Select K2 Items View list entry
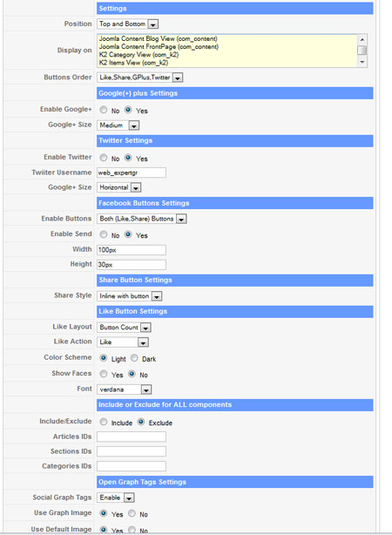 (133, 63)
